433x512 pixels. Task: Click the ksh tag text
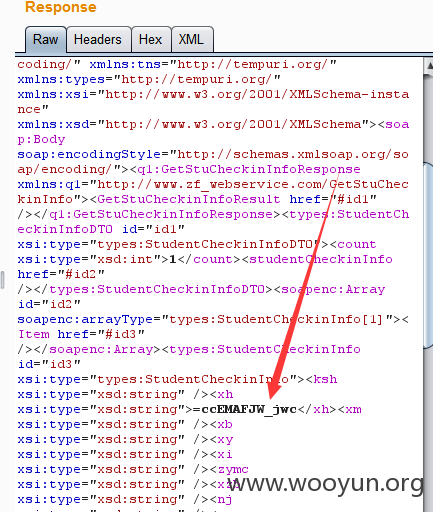point(325,379)
